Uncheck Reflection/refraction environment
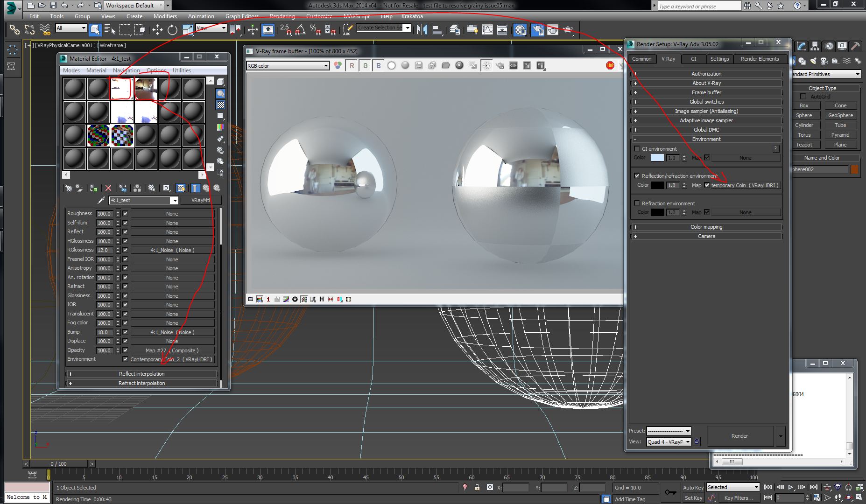866x504 pixels. point(637,176)
